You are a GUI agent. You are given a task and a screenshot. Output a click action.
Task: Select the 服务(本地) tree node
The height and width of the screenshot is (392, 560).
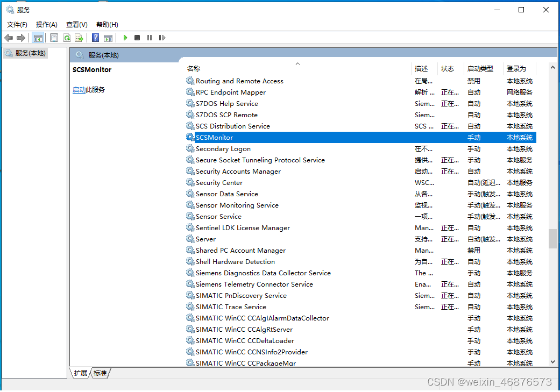click(26, 54)
